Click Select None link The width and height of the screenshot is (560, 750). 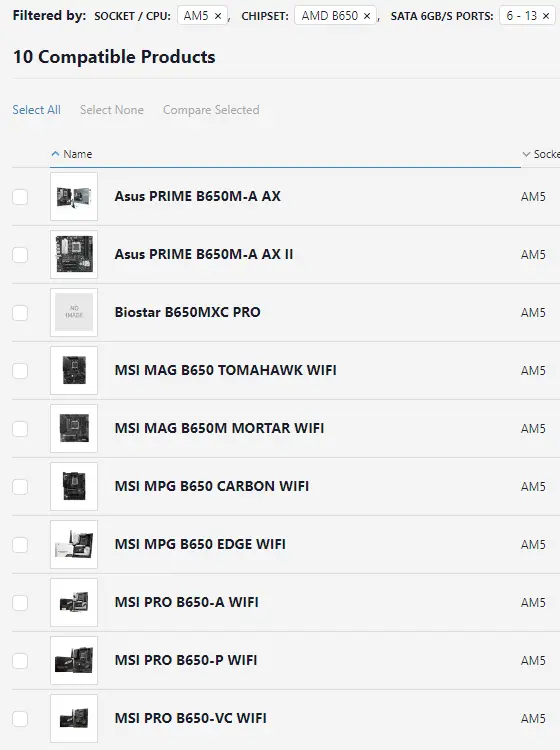112,110
